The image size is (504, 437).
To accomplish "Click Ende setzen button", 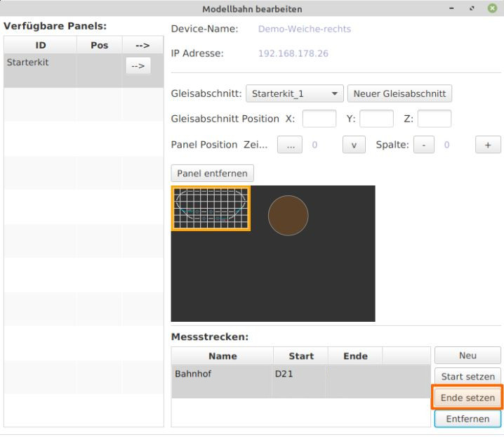I will [467, 398].
